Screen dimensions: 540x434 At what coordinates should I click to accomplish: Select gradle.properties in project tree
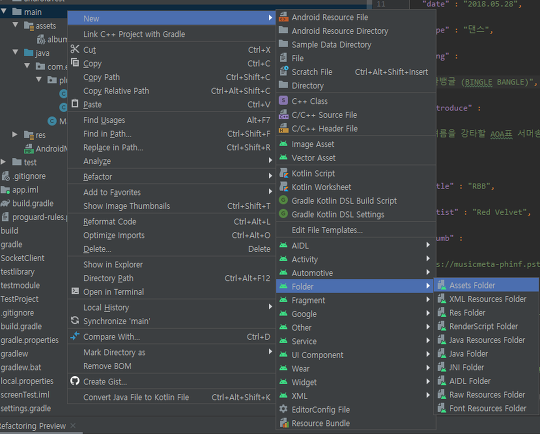pyautogui.click(x=30, y=340)
